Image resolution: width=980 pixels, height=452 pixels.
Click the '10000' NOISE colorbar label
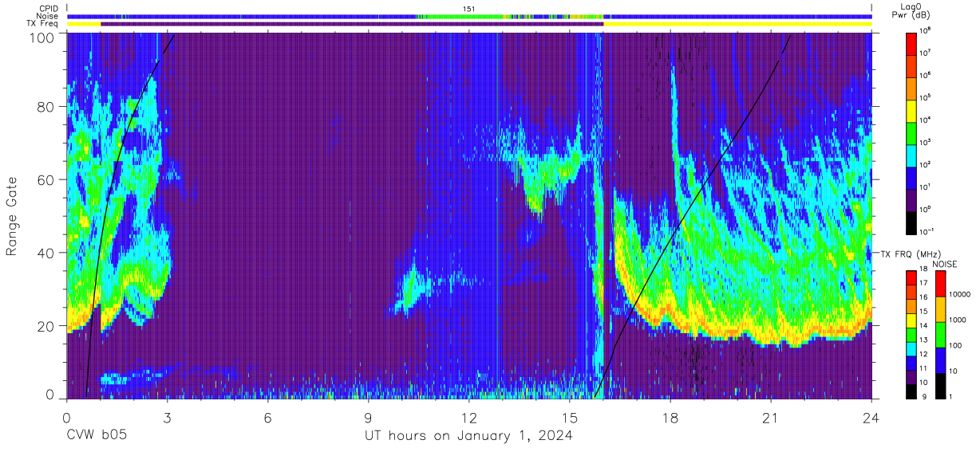point(960,294)
